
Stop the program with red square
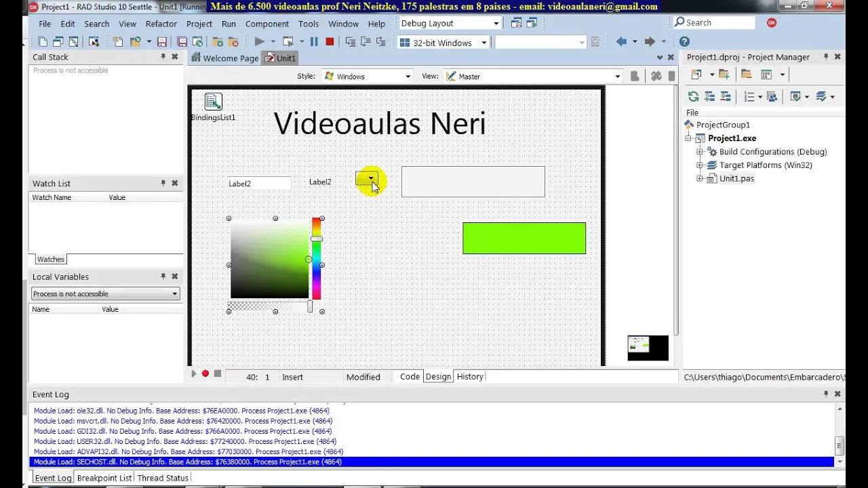click(330, 42)
